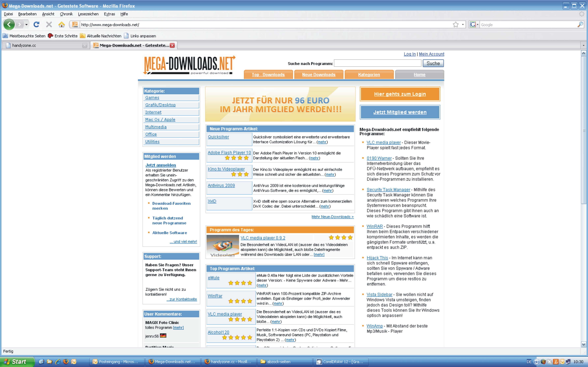Open the Kino.to Videoplayer article
The image size is (588, 367).
226,169
